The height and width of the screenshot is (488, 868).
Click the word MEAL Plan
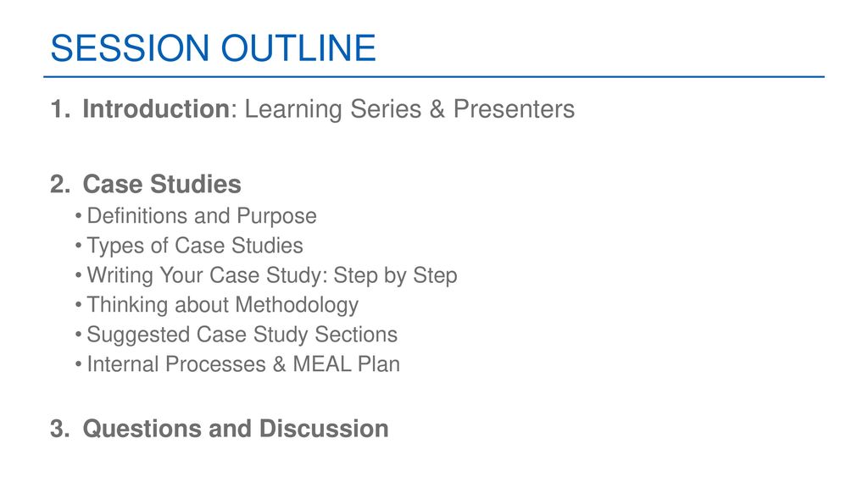click(346, 364)
